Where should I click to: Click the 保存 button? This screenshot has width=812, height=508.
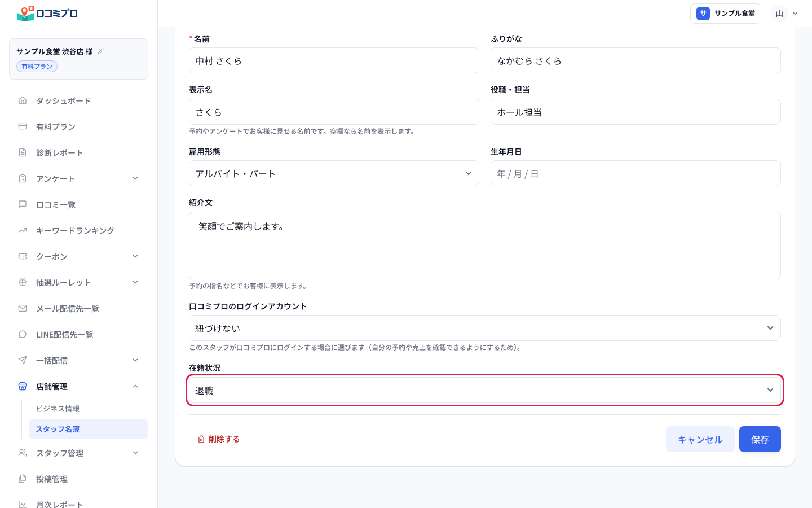coord(760,439)
